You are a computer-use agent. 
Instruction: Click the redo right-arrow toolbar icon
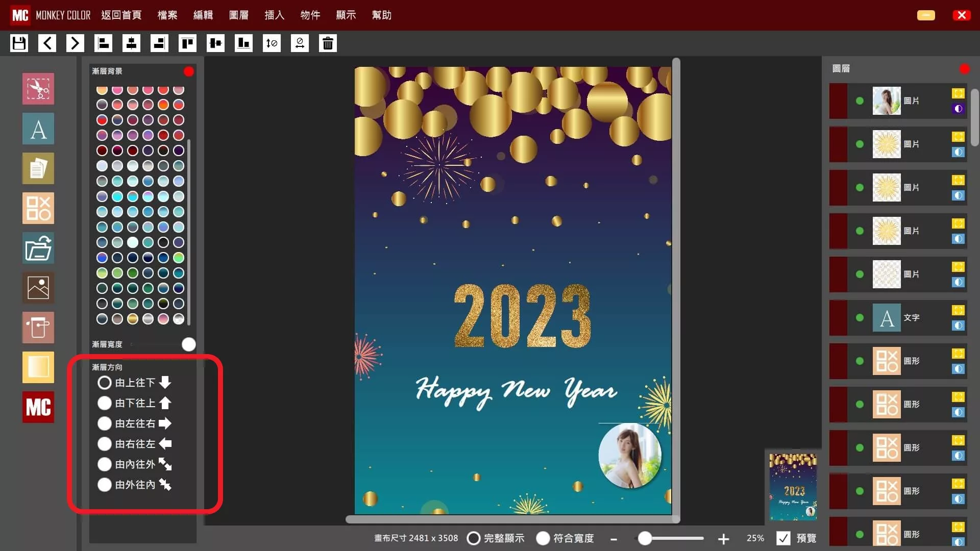75,43
